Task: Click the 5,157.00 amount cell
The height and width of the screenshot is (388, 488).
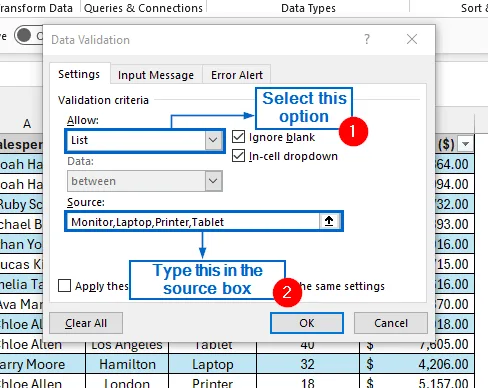Action: (x=417, y=382)
